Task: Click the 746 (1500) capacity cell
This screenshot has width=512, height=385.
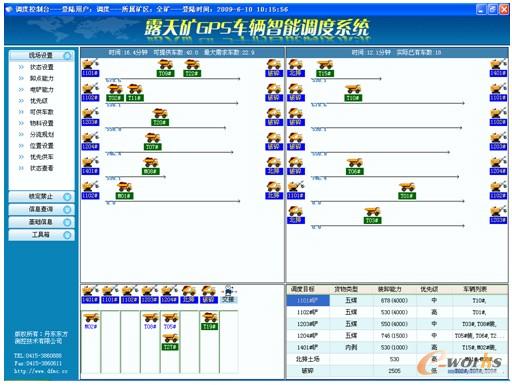Action: click(394, 336)
